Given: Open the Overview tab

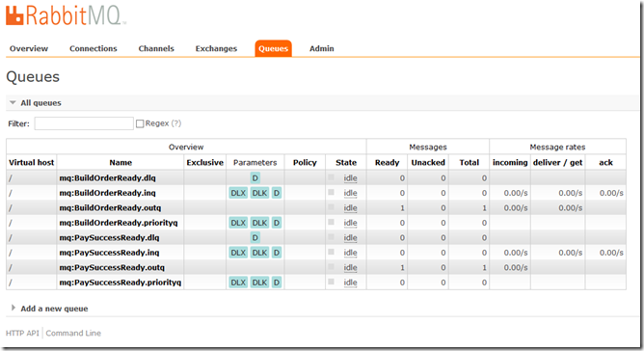Looking at the screenshot, I should point(29,48).
